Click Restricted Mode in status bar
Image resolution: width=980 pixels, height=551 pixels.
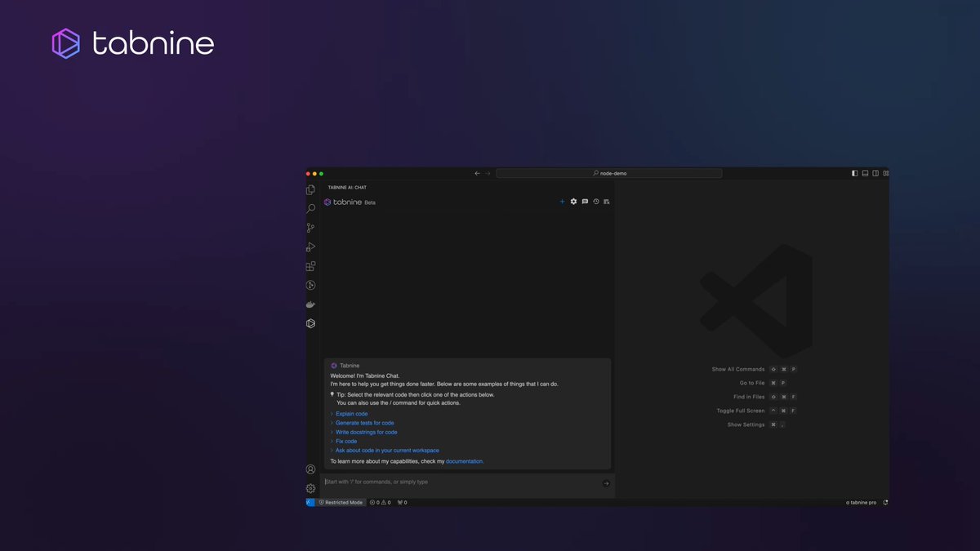tap(341, 502)
